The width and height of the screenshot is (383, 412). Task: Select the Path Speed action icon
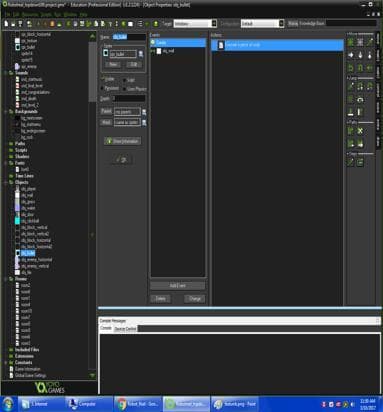360,144
